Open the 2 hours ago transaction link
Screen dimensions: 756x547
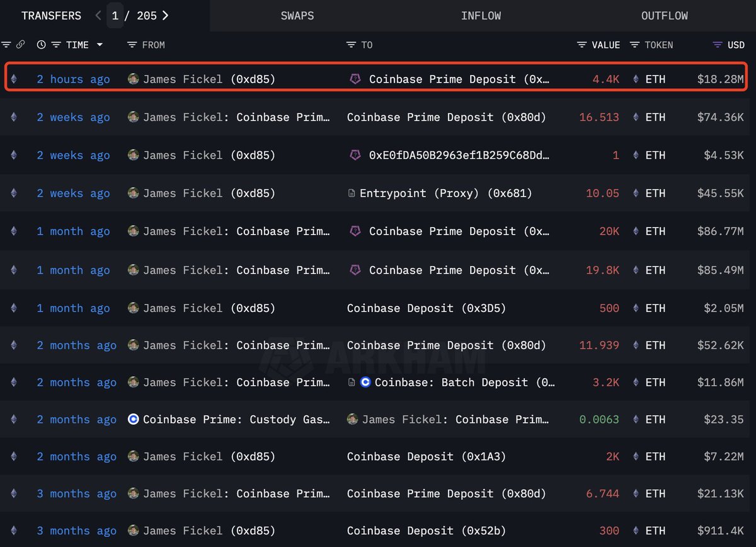(x=73, y=79)
